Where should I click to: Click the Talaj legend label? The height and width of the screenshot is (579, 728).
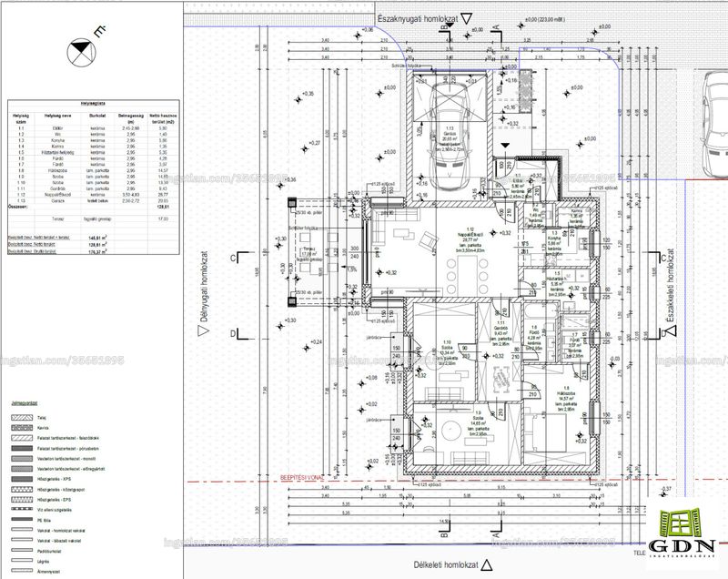[x=42, y=418]
